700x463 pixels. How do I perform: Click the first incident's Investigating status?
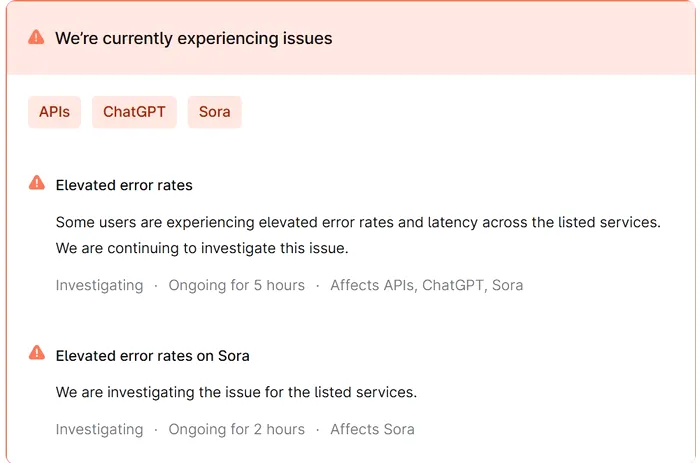click(x=100, y=285)
